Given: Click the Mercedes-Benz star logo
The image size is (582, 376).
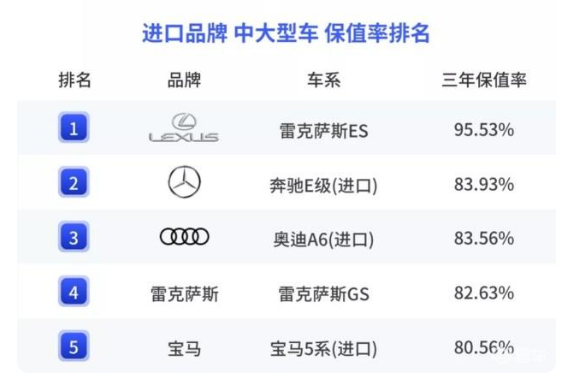Looking at the screenshot, I should [x=184, y=182].
